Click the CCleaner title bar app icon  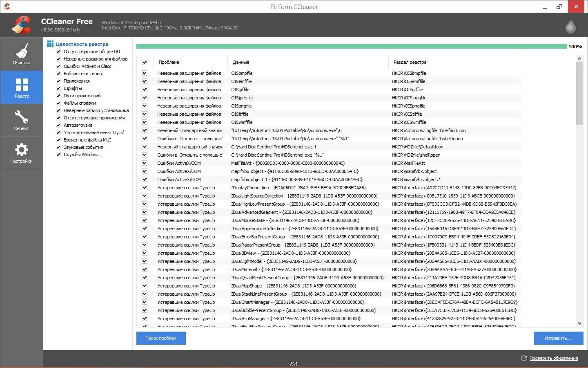click(7, 7)
